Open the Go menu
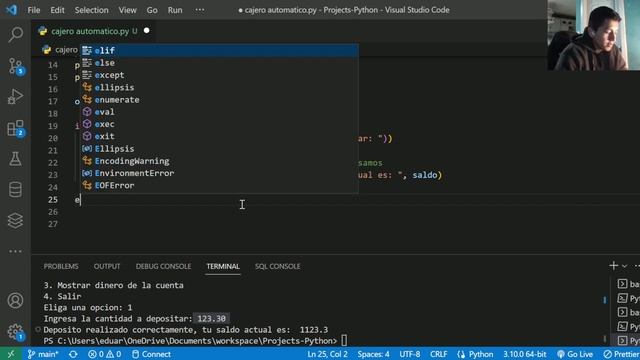 pyautogui.click(x=152, y=10)
